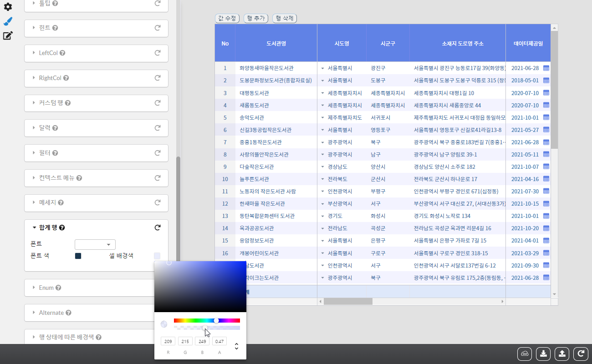Click the 폰트 색 dark navy swatch
Image resolution: width=592 pixels, height=364 pixels.
[78, 256]
